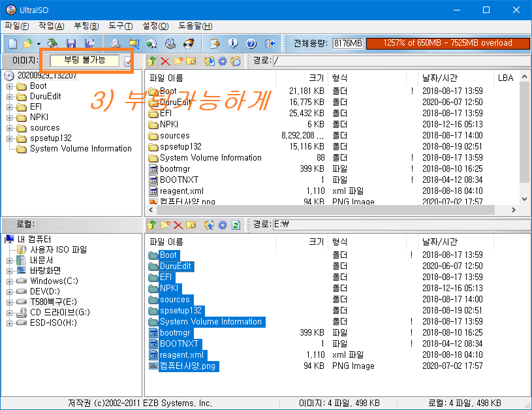Toggle the boot checkbox next to 부팅 불가능
The height and width of the screenshot is (410, 532).
128,61
